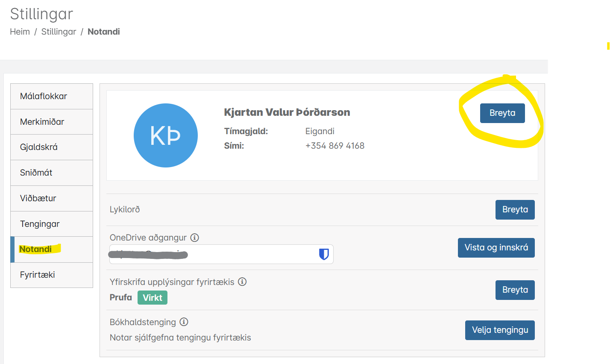The height and width of the screenshot is (364, 610).
Task: Go to the Viðbætur section
Action: point(52,198)
